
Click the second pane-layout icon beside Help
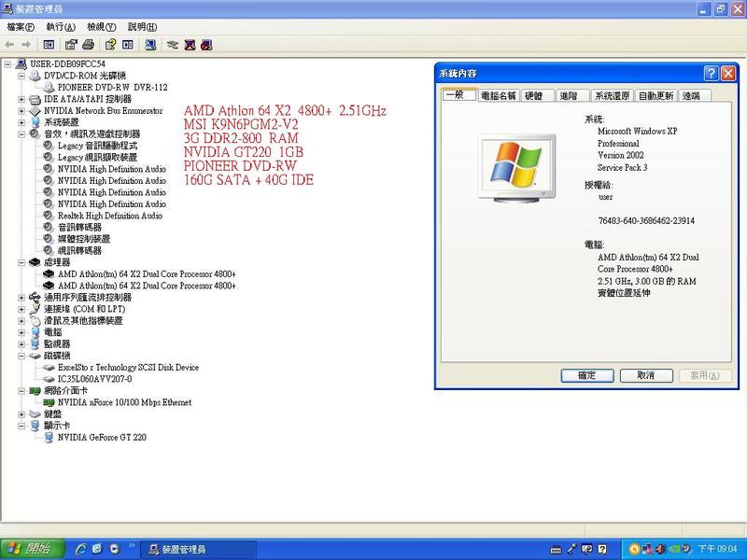point(128,45)
